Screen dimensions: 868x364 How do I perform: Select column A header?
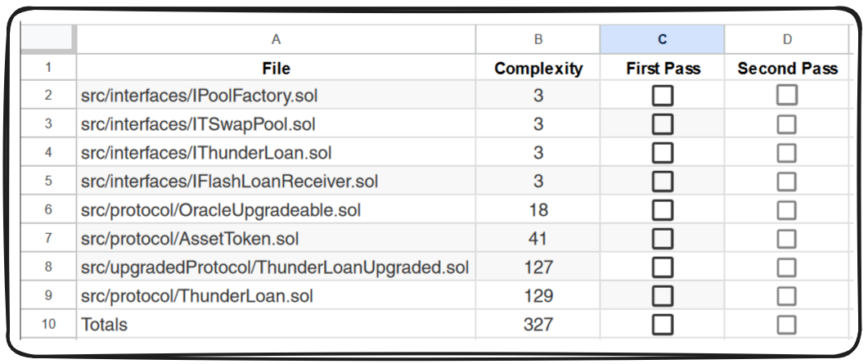[x=276, y=39]
